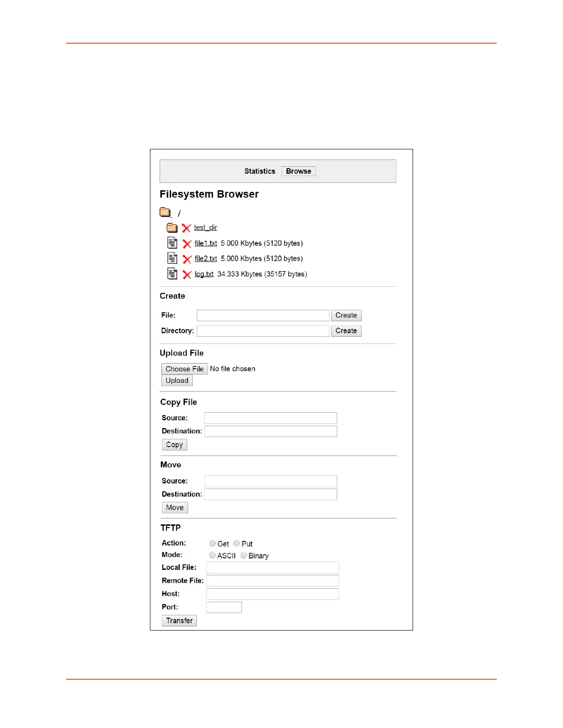Click the file1.txt document icon
The width and height of the screenshot is (563, 728).
pyautogui.click(x=172, y=243)
